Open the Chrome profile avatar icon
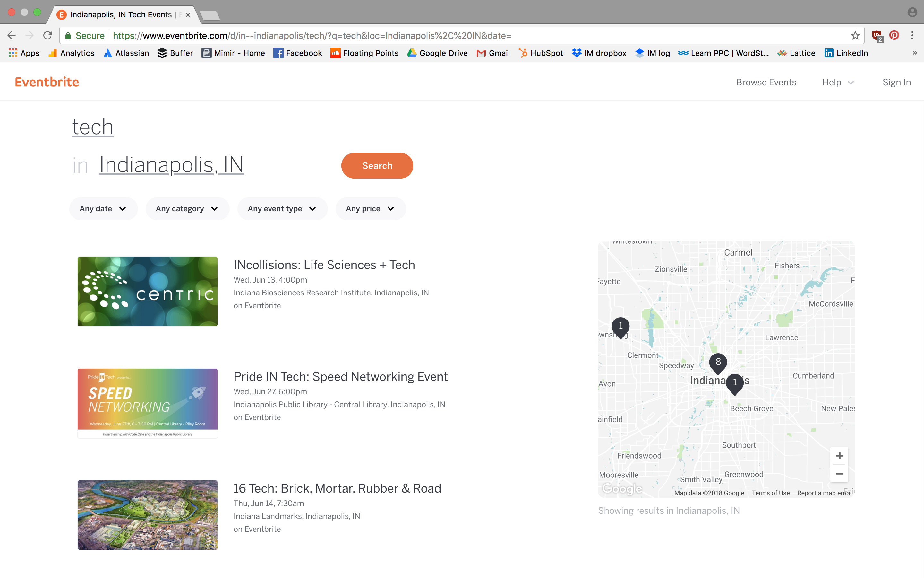The image size is (924, 578). [912, 12]
